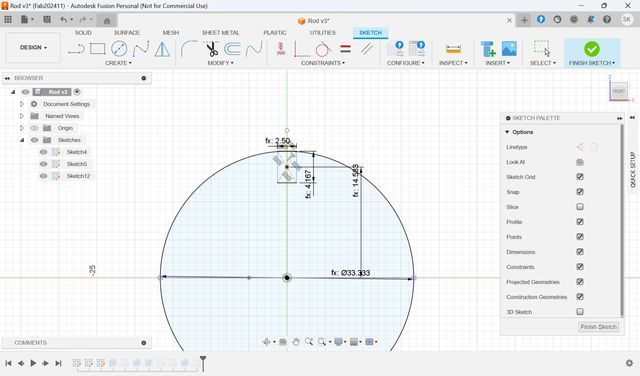Open the CONFIGURE dropdown menu

tap(406, 63)
